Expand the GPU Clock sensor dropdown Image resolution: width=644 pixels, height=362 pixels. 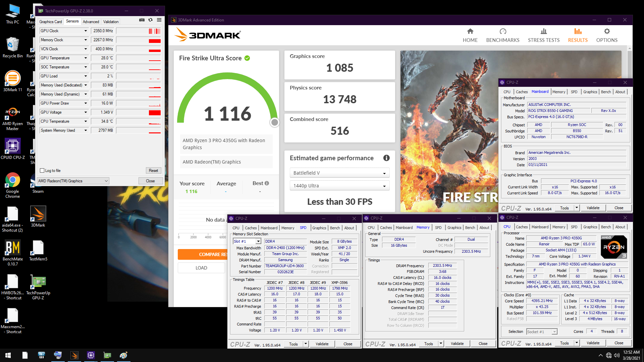pos(86,31)
